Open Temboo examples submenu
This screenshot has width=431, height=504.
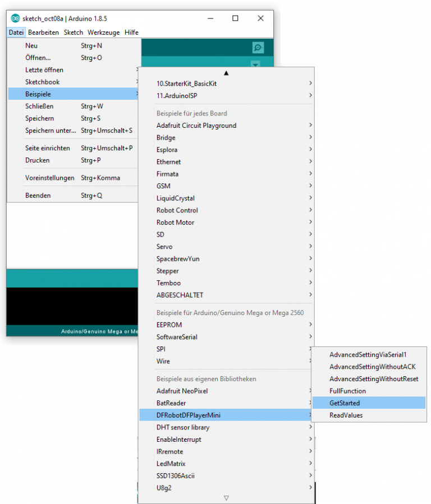pyautogui.click(x=227, y=283)
